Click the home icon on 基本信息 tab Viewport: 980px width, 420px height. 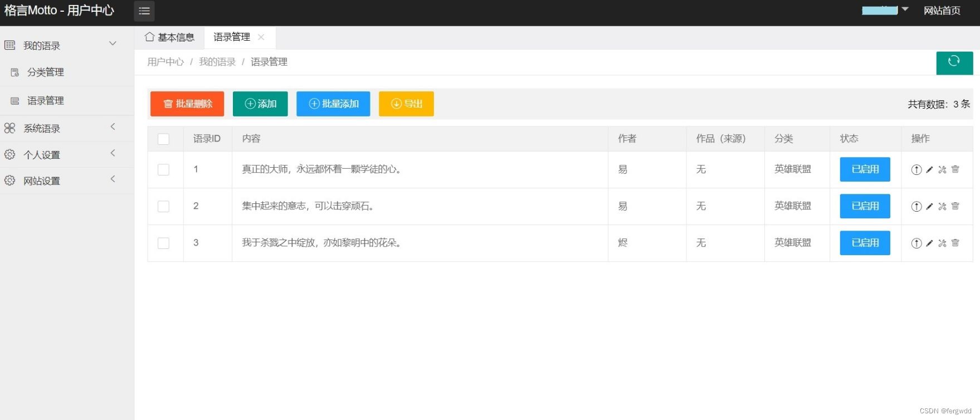pyautogui.click(x=149, y=37)
